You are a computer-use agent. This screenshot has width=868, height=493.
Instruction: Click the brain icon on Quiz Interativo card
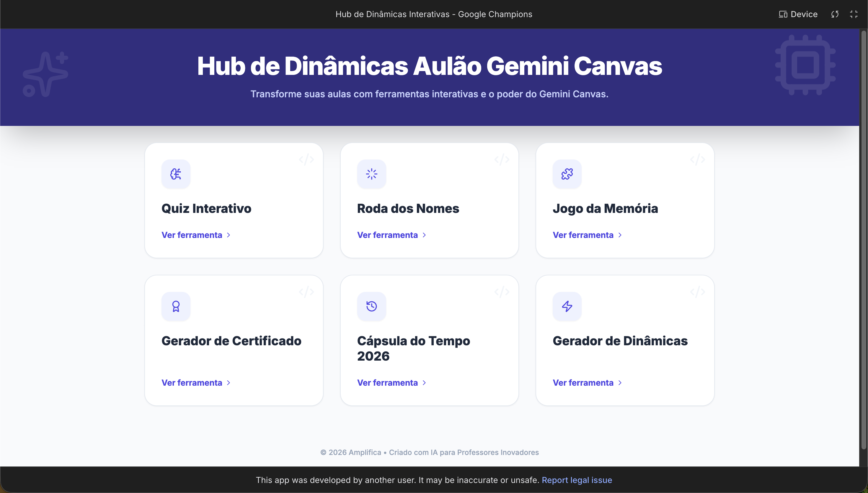176,174
